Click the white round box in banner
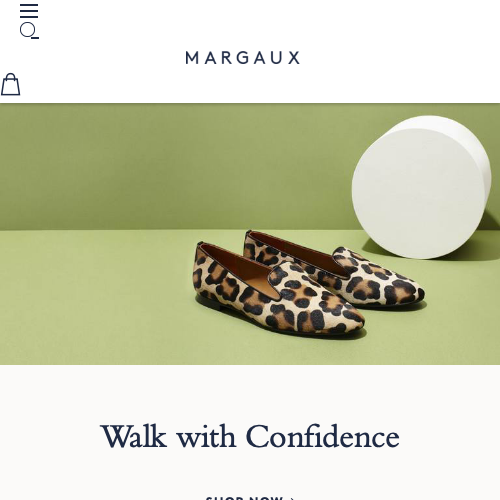500x500 pixels. pos(421,187)
